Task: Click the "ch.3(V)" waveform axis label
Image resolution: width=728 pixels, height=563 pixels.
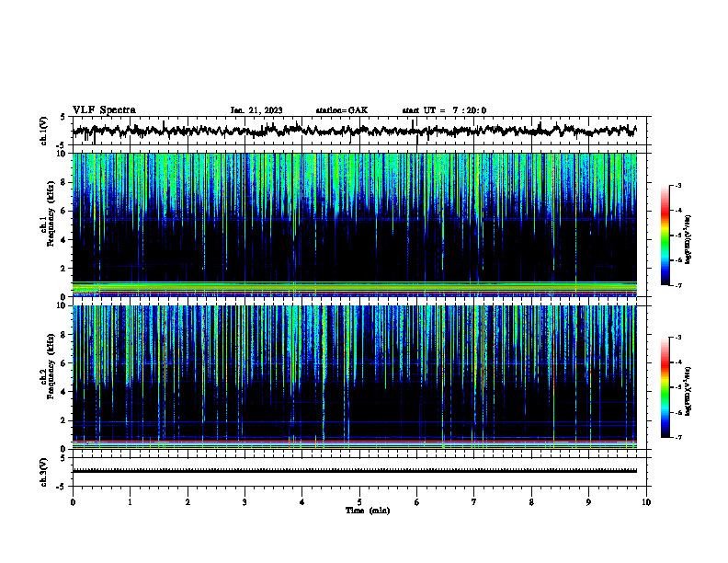Action: coord(43,472)
